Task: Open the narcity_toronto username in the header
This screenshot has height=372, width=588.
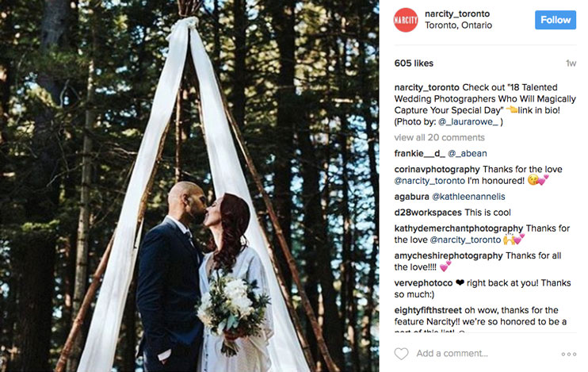Action: click(457, 14)
